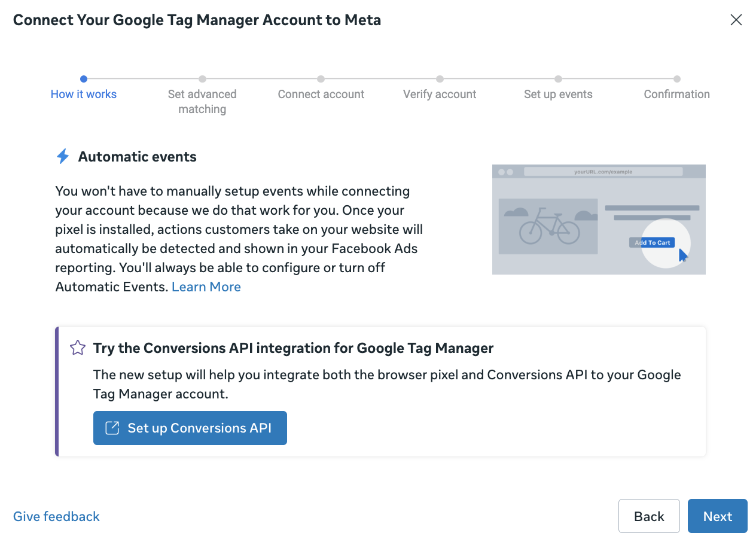Close the Connect Google Tag Manager dialog

[x=736, y=20]
